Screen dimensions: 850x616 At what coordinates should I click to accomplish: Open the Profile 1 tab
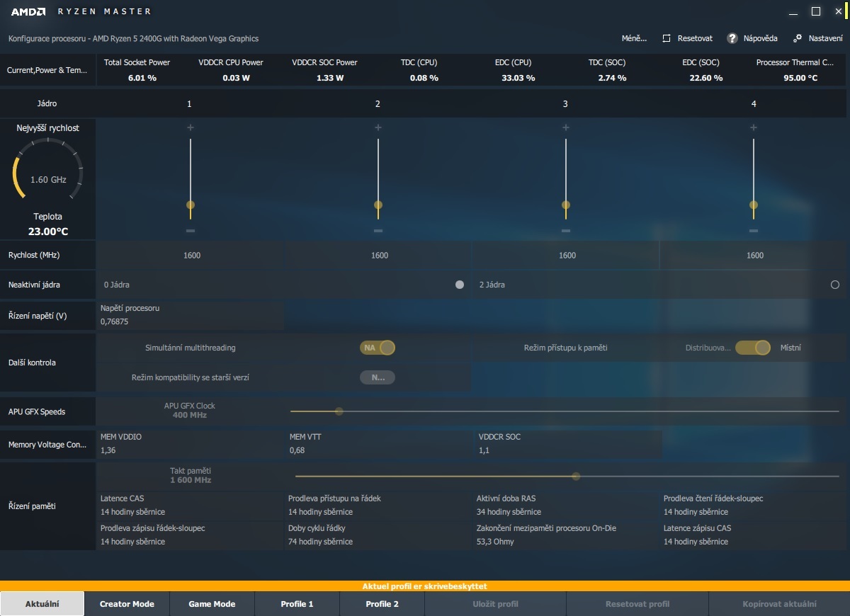(296, 603)
